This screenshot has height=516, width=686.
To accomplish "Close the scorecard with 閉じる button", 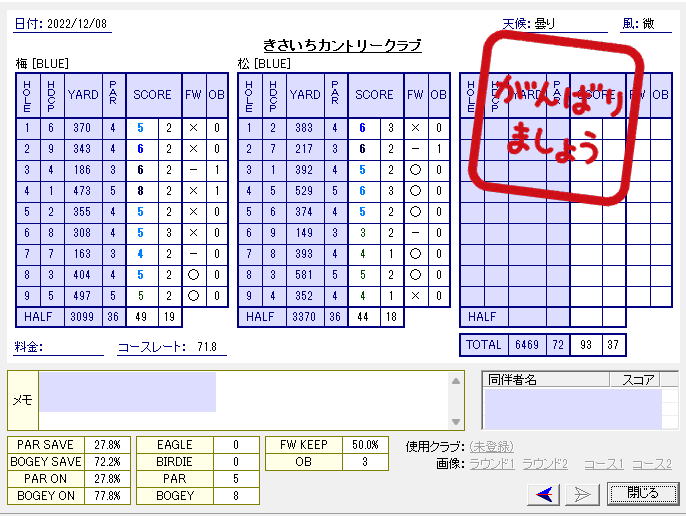I will (x=643, y=494).
